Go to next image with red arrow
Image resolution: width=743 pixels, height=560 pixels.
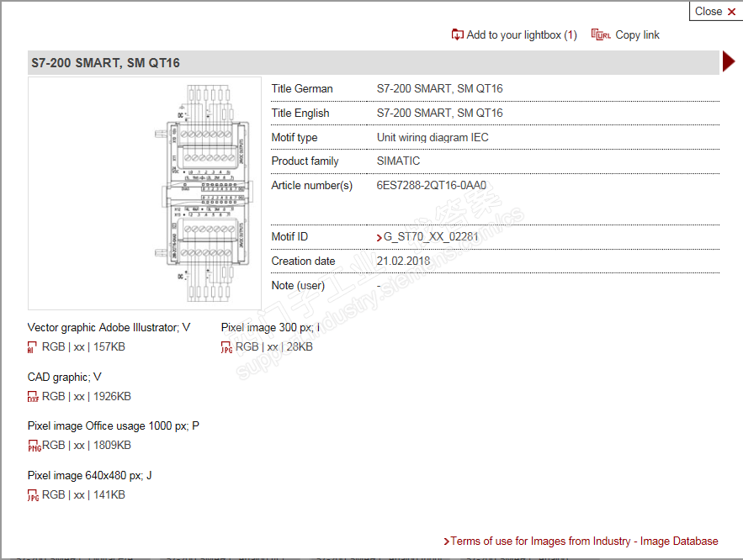729,61
